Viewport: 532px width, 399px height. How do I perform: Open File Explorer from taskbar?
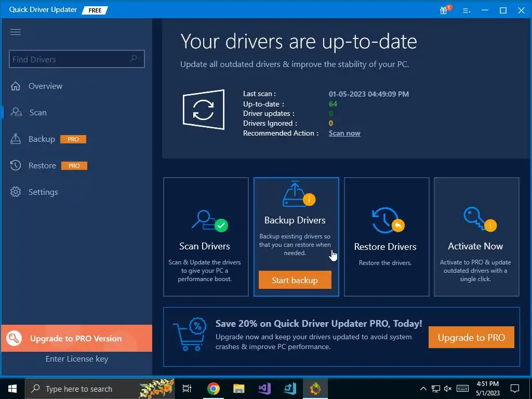coord(239,389)
